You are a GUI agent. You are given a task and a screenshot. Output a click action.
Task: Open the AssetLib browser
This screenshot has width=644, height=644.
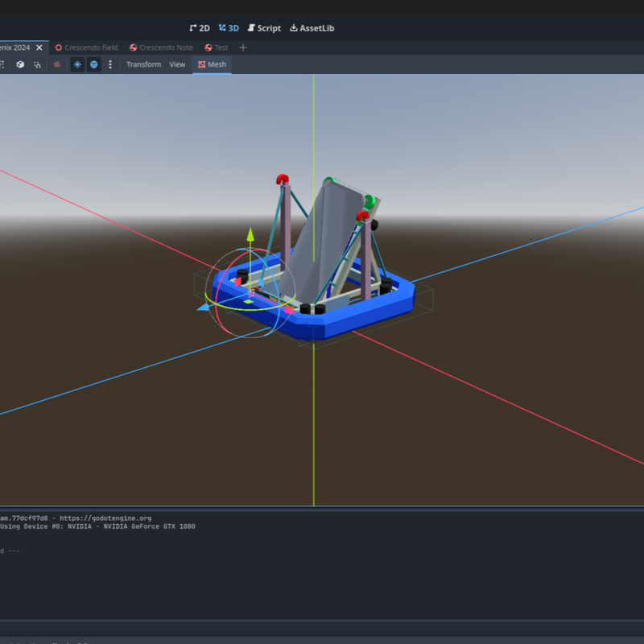(x=312, y=28)
